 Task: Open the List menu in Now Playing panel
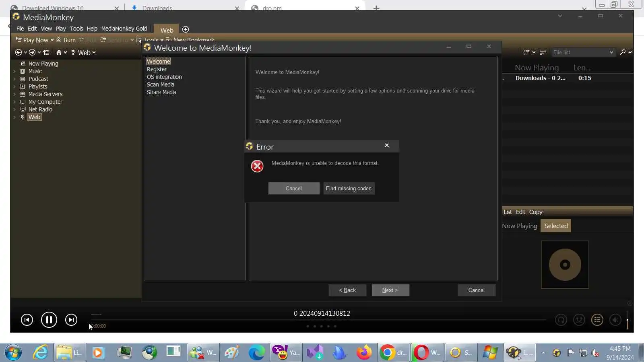(x=508, y=212)
